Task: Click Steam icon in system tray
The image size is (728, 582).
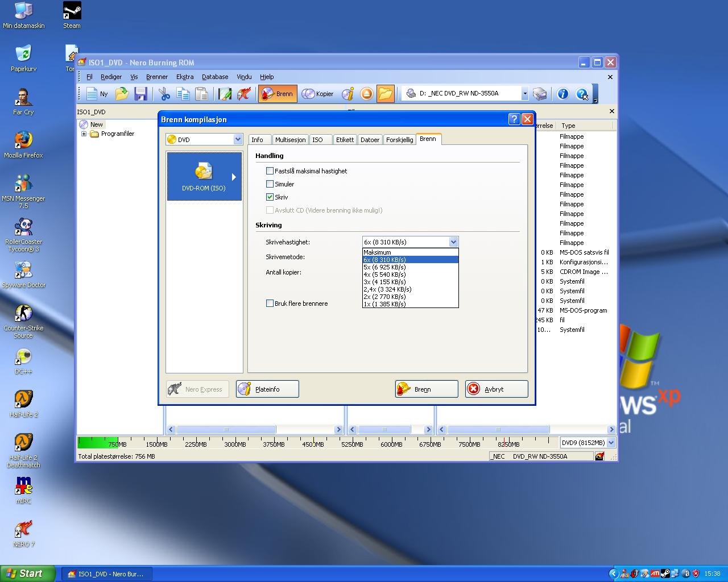Action: [665, 573]
